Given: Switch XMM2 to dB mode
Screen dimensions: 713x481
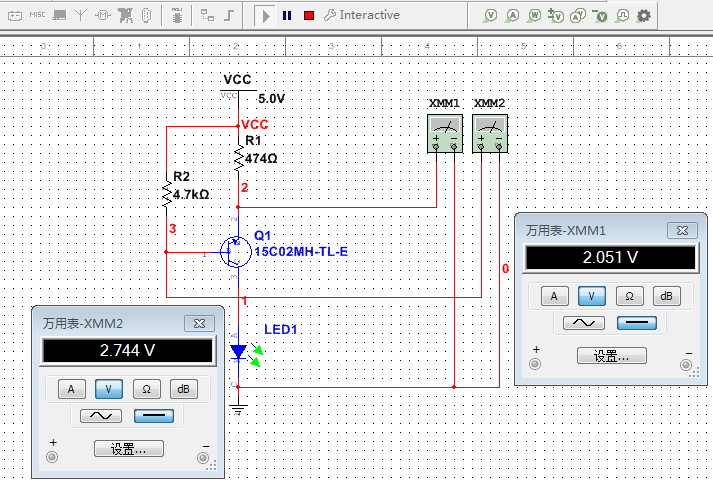Looking at the screenshot, I should (184, 389).
